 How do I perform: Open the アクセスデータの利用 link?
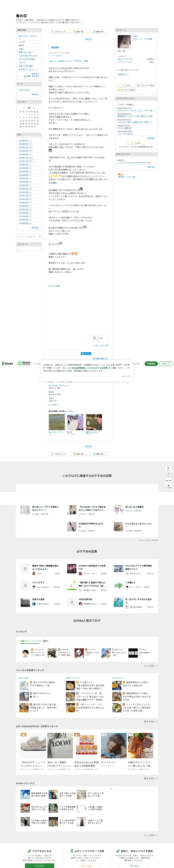click(98, 368)
